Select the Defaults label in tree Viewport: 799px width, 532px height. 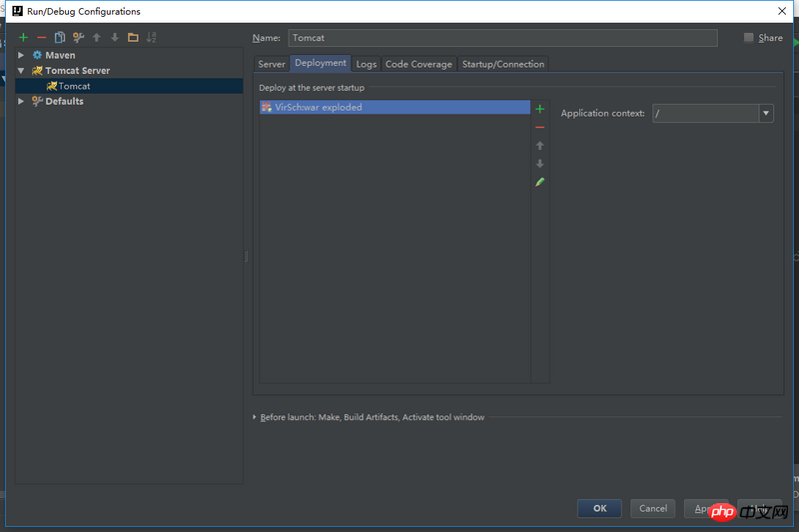(64, 101)
